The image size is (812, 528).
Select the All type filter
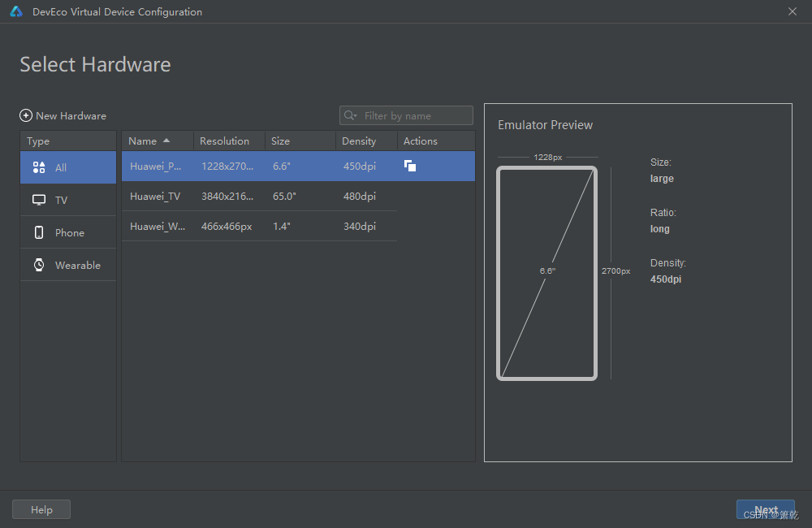pos(68,167)
